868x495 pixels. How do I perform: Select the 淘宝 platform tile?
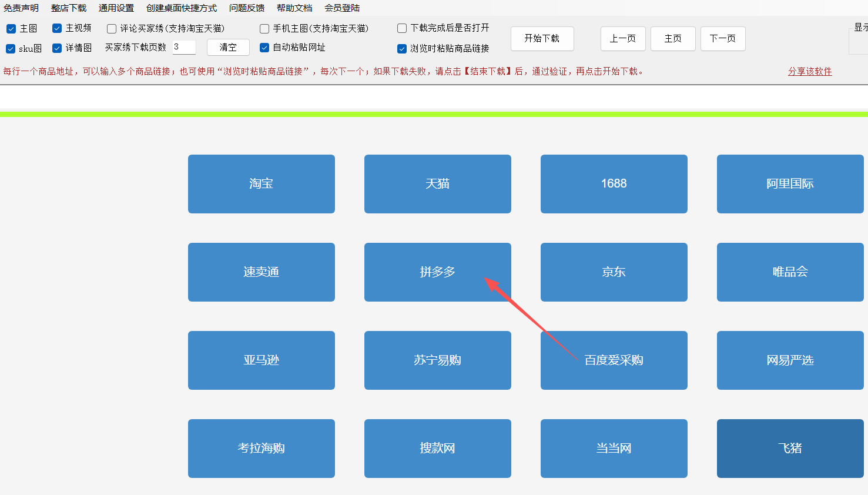[262, 184]
